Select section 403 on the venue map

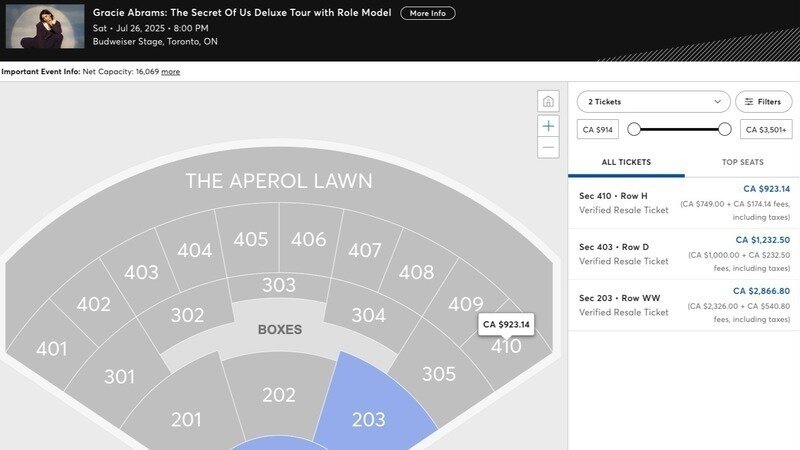click(x=141, y=272)
